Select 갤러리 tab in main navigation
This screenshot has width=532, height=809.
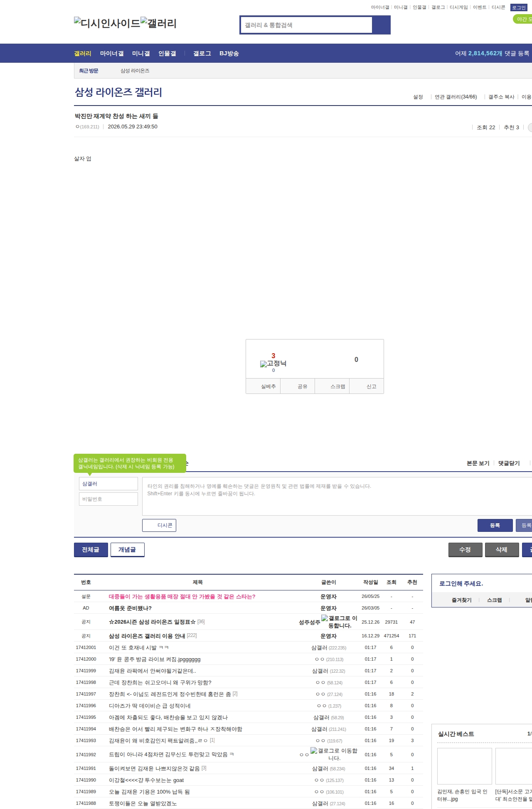pos(83,53)
